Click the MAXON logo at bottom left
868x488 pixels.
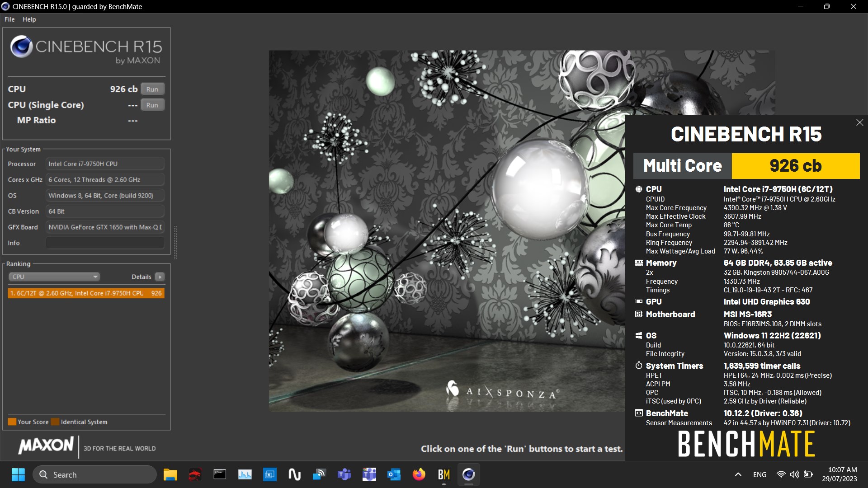pyautogui.click(x=46, y=446)
